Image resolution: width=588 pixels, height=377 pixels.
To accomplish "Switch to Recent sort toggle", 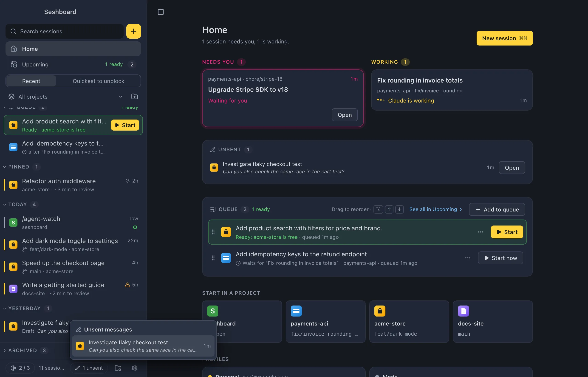I will [x=31, y=81].
